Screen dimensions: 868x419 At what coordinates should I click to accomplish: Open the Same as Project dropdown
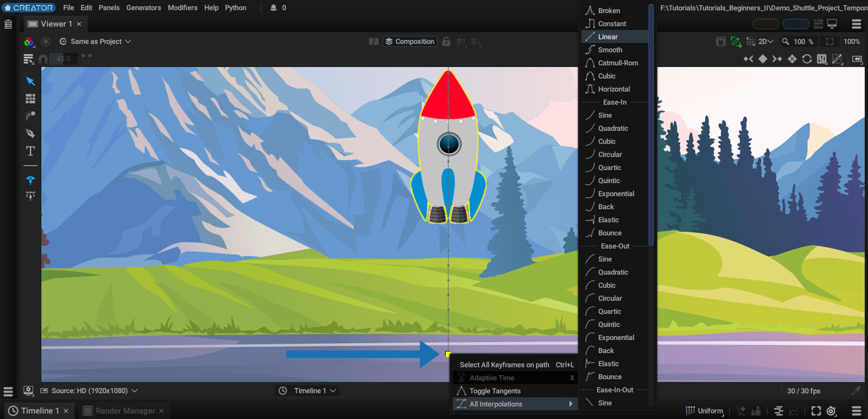tap(96, 41)
